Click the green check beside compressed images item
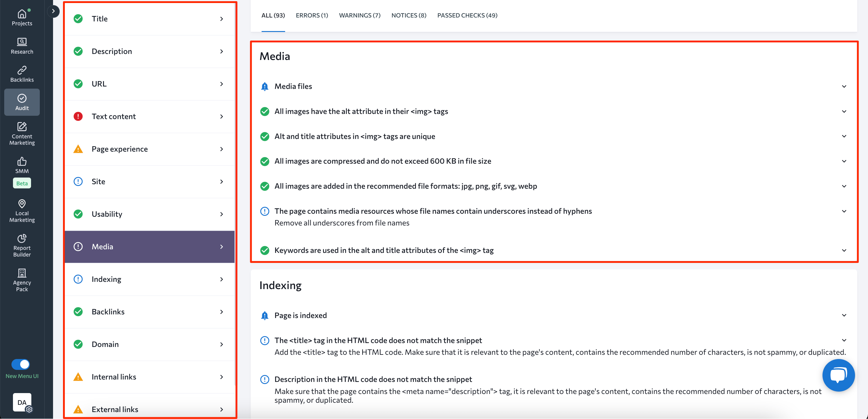The height and width of the screenshot is (419, 868). tap(265, 162)
